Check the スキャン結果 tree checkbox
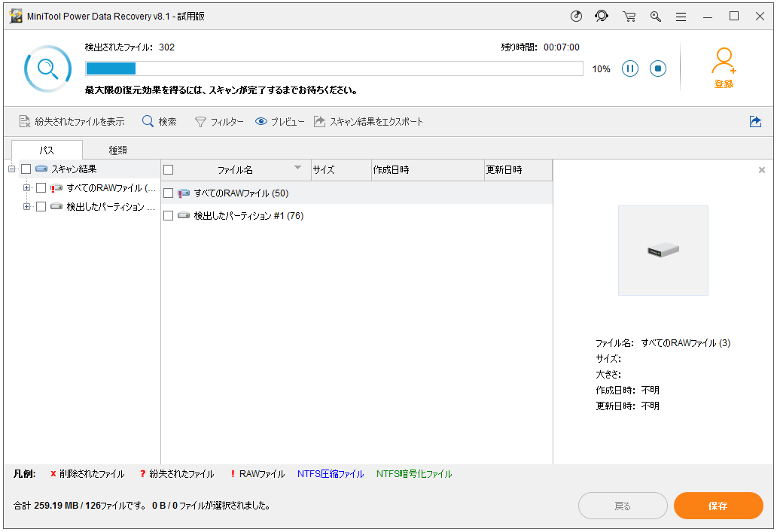777x532 pixels. tap(26, 169)
